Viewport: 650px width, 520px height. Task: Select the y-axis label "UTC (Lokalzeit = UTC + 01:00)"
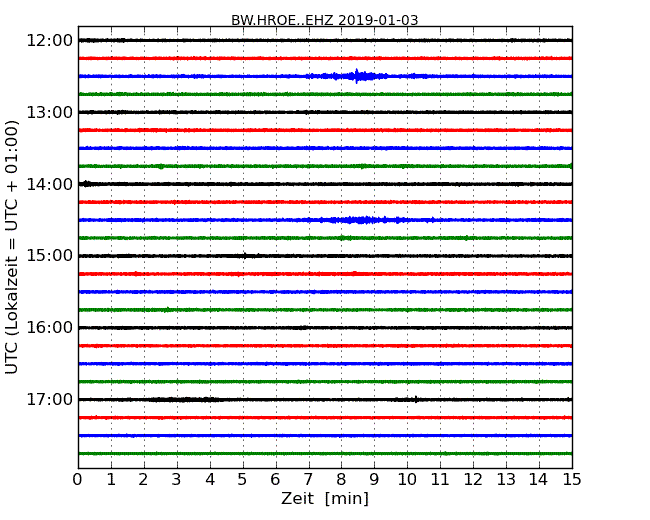click(12, 247)
